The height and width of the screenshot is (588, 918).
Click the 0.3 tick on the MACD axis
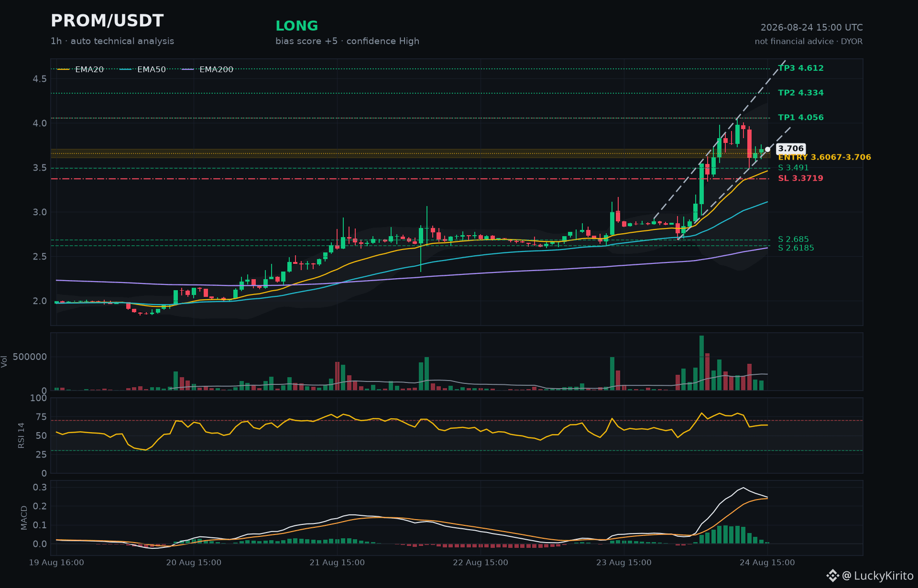[40, 488]
